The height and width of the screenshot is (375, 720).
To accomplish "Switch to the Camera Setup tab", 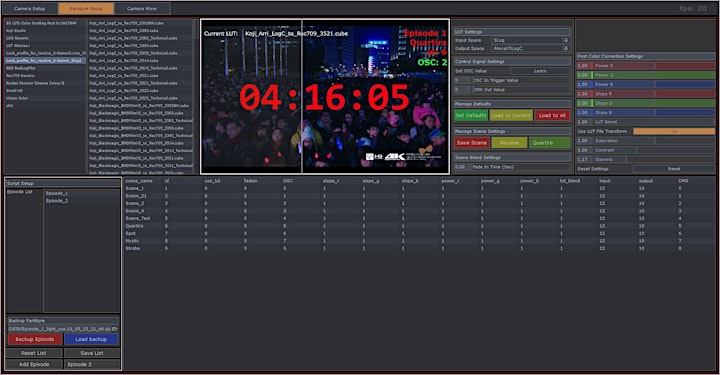I will pos(30,8).
